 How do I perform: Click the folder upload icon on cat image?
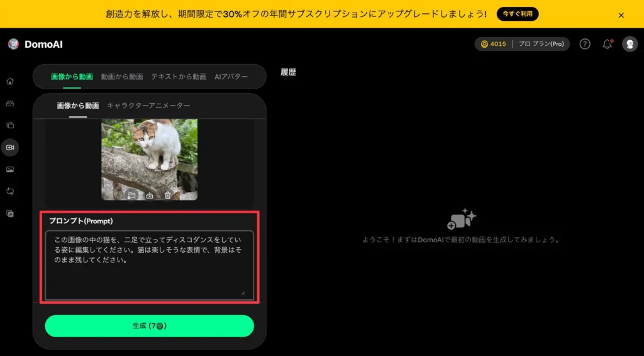tap(131, 195)
